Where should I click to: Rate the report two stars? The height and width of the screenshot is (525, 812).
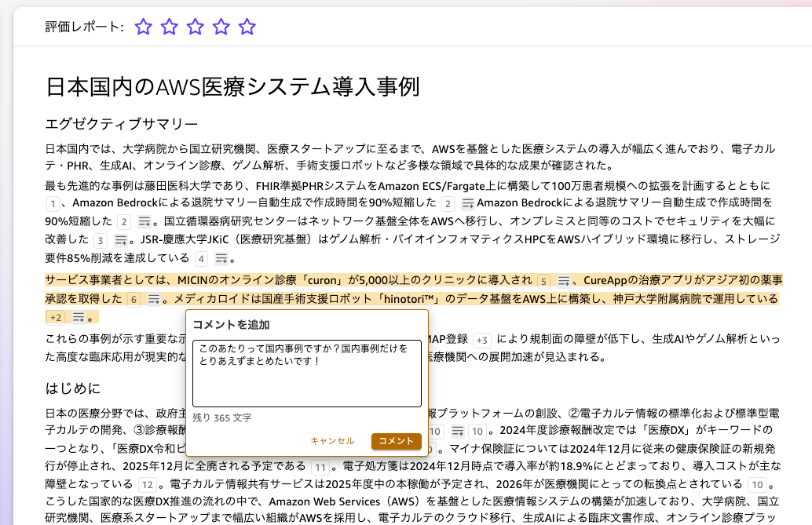(170, 27)
